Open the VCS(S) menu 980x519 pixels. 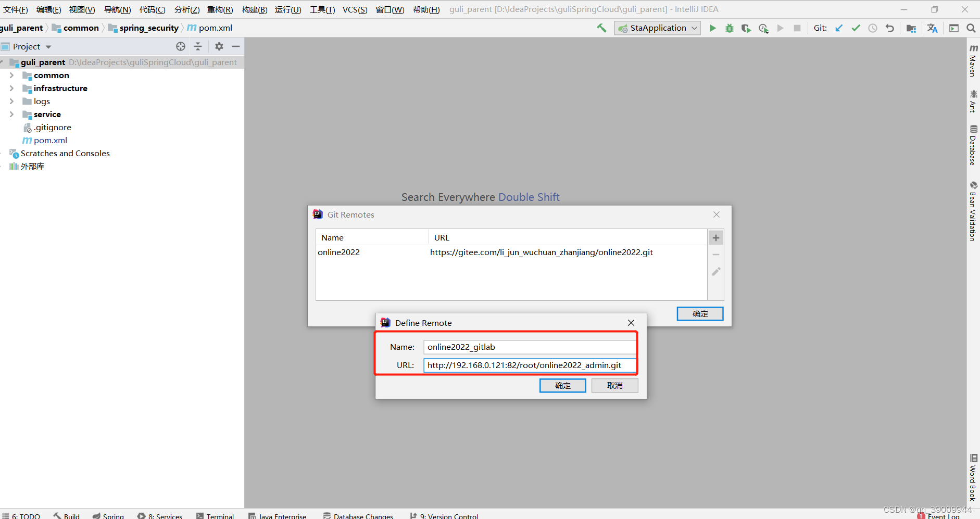(x=355, y=9)
